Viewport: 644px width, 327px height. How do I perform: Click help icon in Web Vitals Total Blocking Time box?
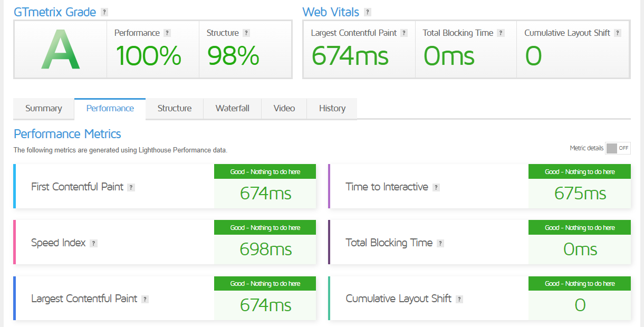coord(501,33)
